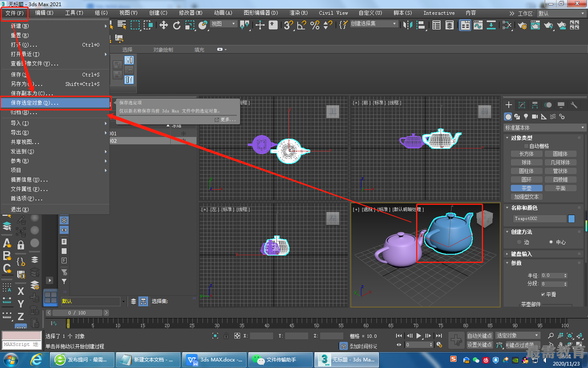Open Render Setup teapot icon
The image size is (588, 368).
coord(522,25)
